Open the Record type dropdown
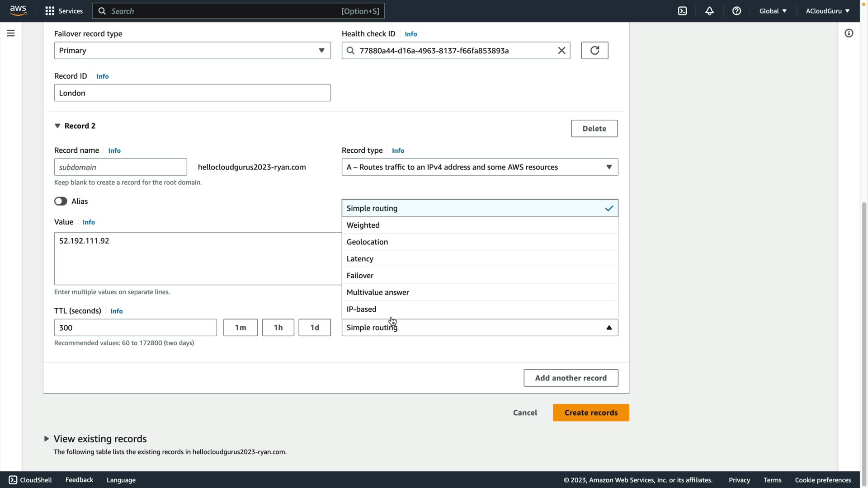Screen dimensions: 868x488 coord(479,167)
